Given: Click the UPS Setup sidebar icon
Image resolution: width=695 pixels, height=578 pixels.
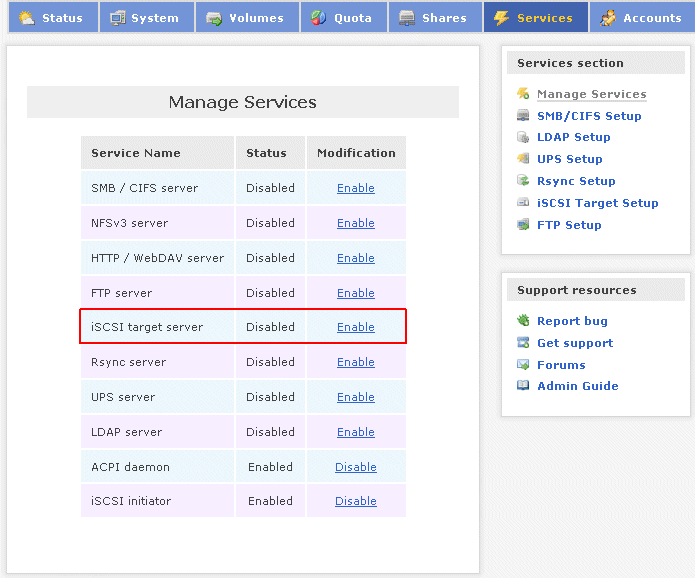Looking at the screenshot, I should click(523, 159).
